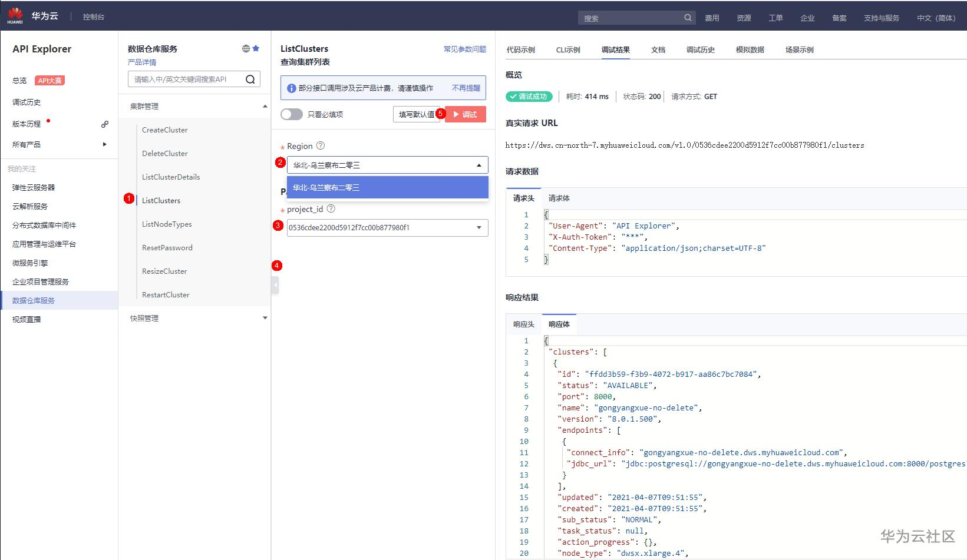This screenshot has width=967, height=560.
Task: Open the Region dropdown
Action: click(x=388, y=165)
